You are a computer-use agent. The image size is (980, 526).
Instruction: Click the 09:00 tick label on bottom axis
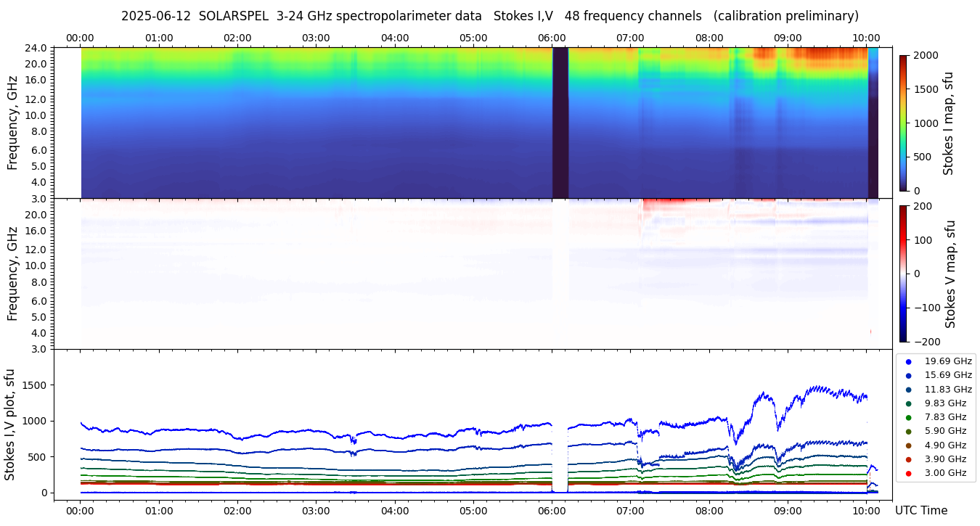(788, 510)
